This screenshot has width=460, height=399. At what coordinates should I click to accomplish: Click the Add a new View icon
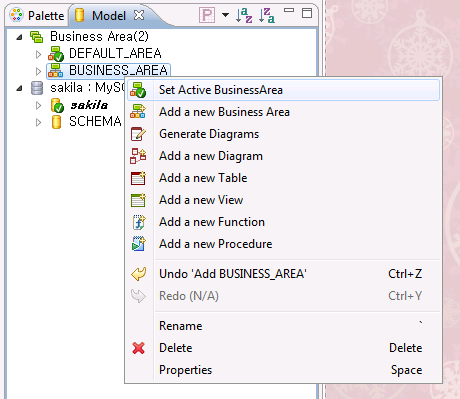tap(138, 200)
